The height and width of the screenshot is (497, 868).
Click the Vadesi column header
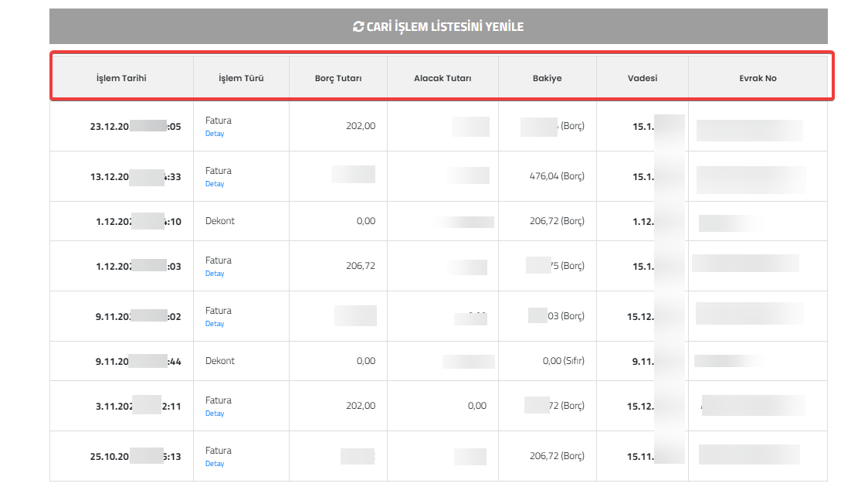click(643, 78)
